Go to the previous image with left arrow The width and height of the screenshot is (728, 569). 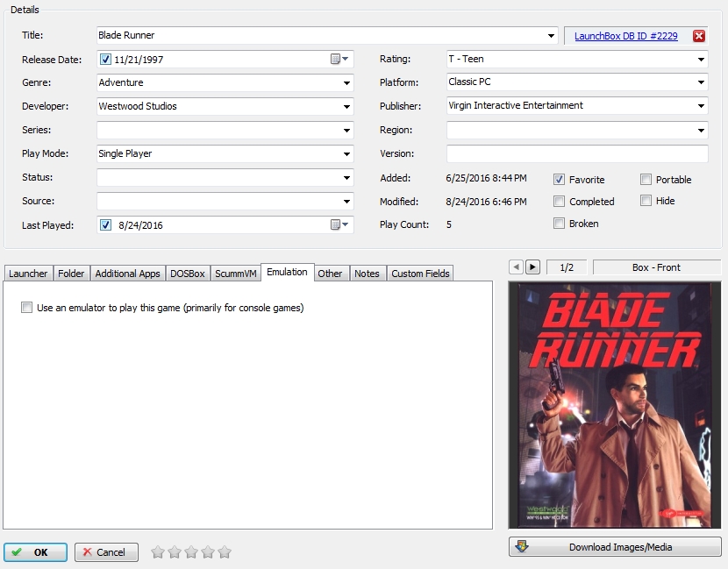pos(516,267)
